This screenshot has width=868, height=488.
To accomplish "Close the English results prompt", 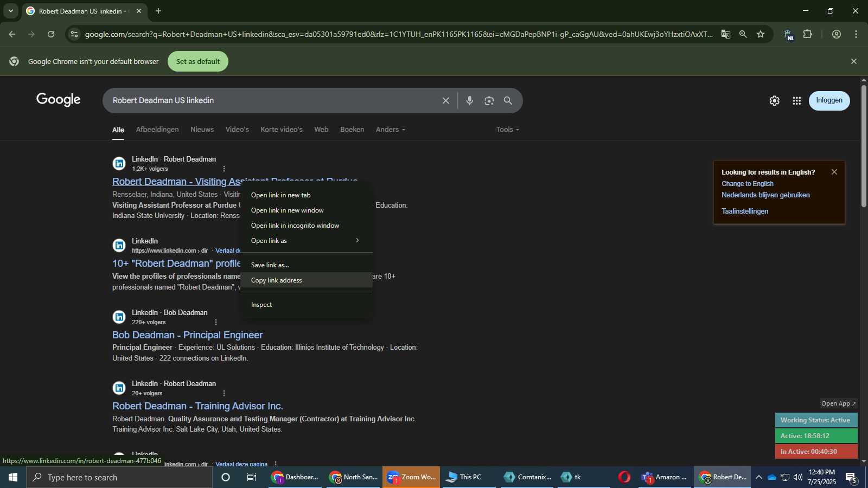I will (834, 172).
